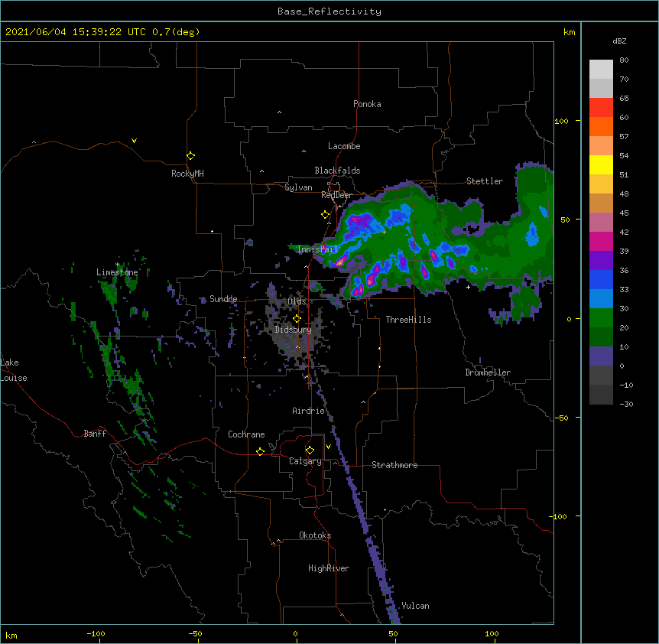Click the Didsbury label
Screen dimensions: 659x644
tap(293, 330)
